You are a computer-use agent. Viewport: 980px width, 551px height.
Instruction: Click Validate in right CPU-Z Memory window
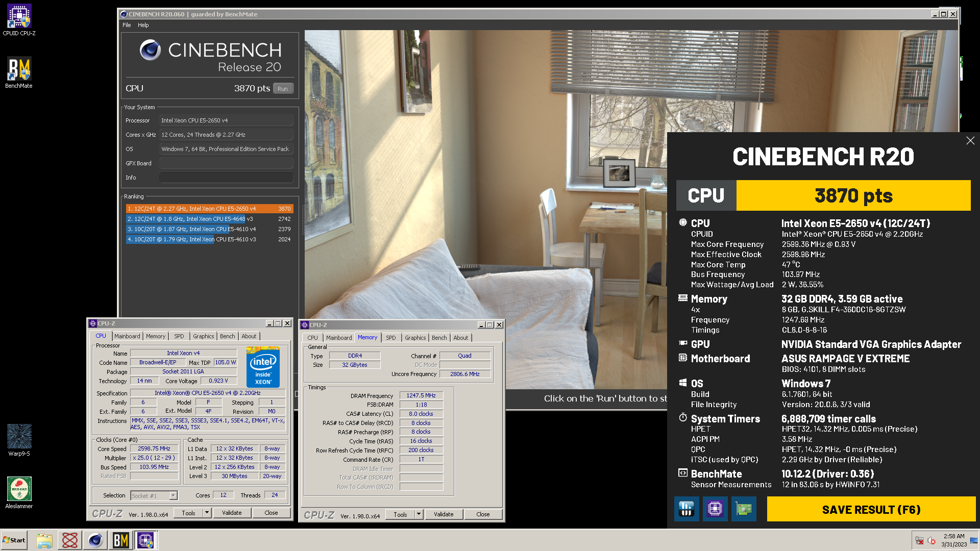tap(444, 514)
